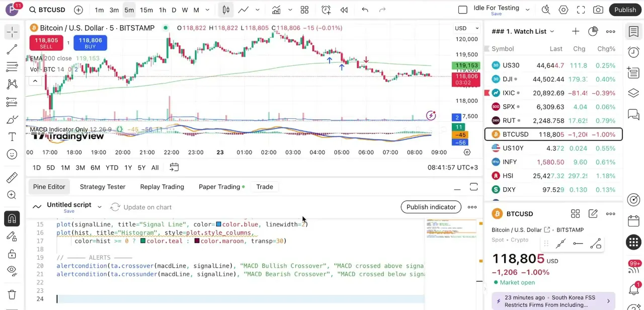This screenshot has height=310, width=644.
Task: Select the crosshair cursor tool
Action: pos(12,32)
